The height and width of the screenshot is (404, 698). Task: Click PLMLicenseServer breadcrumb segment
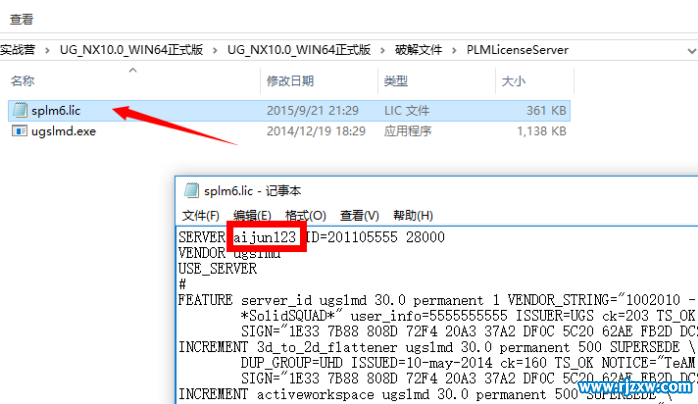[517, 50]
